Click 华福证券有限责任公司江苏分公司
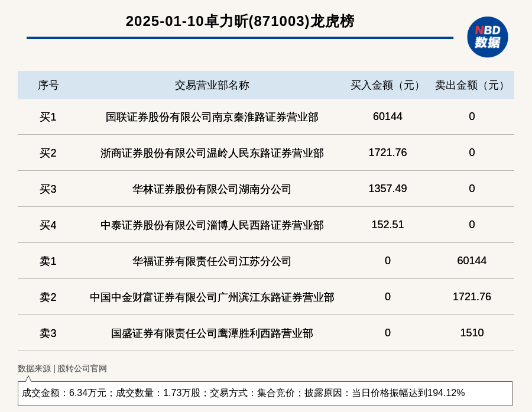 pos(212,261)
